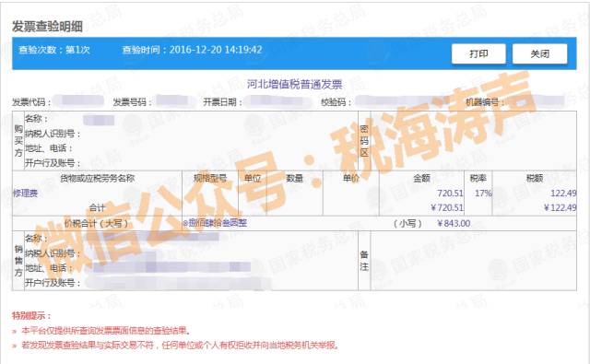Click the 17% tax rate cell
Image resolution: width=590 pixels, height=364 pixels.
coord(483,194)
